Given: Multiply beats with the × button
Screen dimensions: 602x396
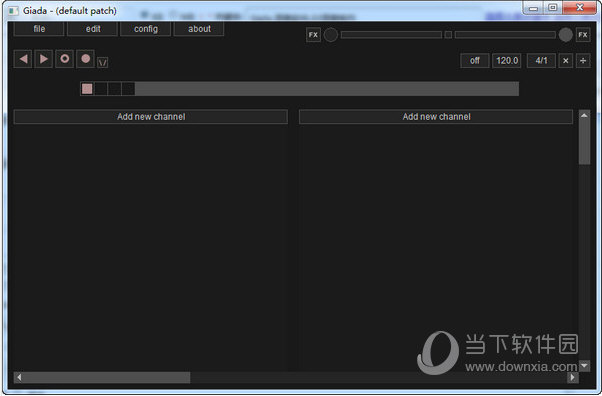Looking at the screenshot, I should pyautogui.click(x=566, y=61).
